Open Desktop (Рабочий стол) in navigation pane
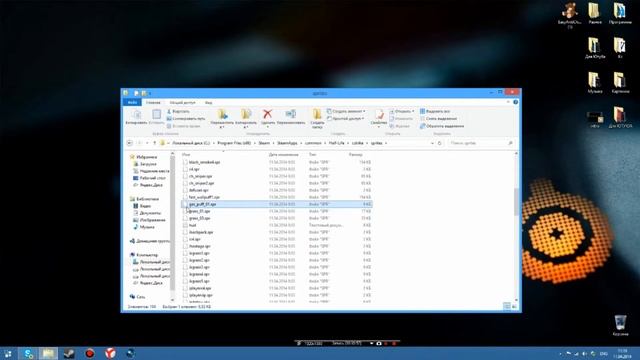 [149, 178]
